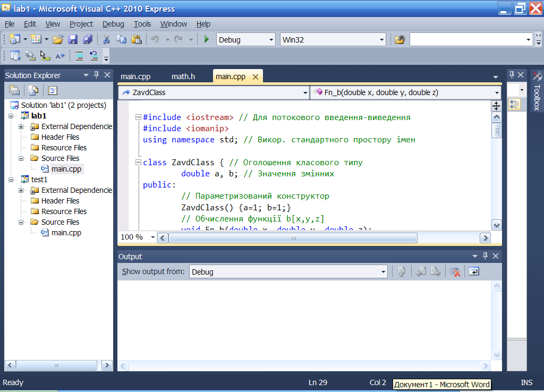
Task: Select main.cpp under lab1 Source Files
Action: (66, 169)
